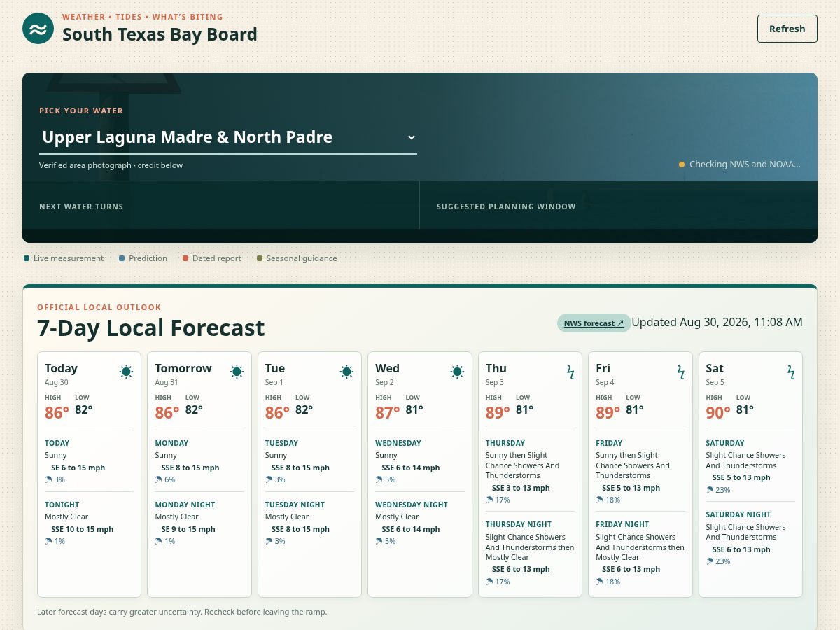This screenshot has height=630, width=840.
Task: Click the Today forecast card title
Action: [x=61, y=368]
